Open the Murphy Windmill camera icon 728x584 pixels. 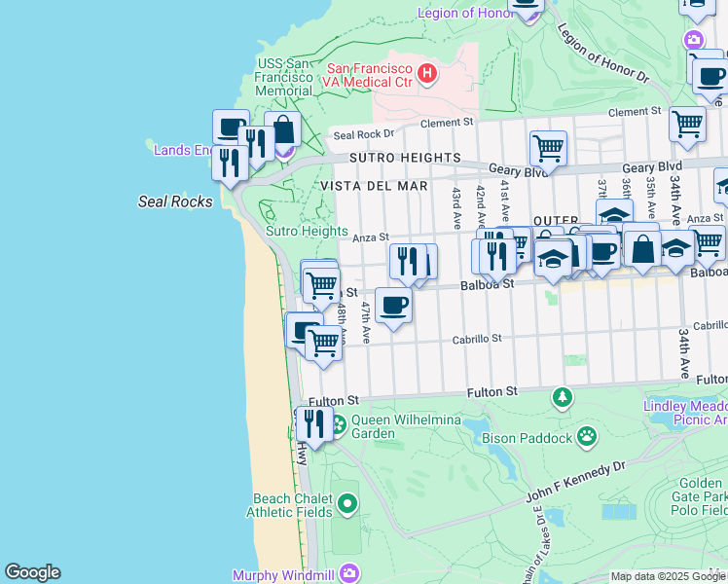pos(351,574)
